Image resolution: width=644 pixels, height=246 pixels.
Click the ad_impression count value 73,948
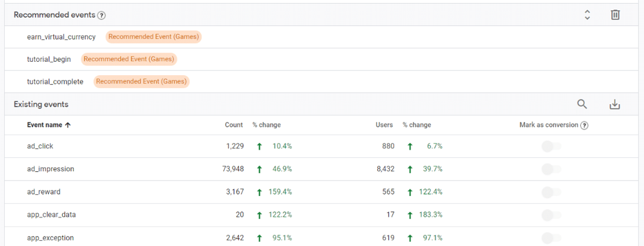[233, 169]
